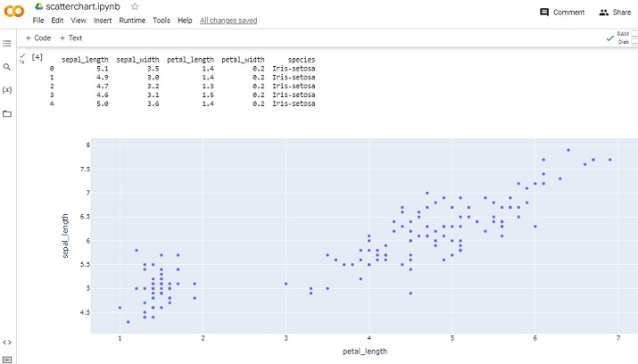The width and height of the screenshot is (638, 364).
Task: Open the Files folder panel
Action: point(7,114)
